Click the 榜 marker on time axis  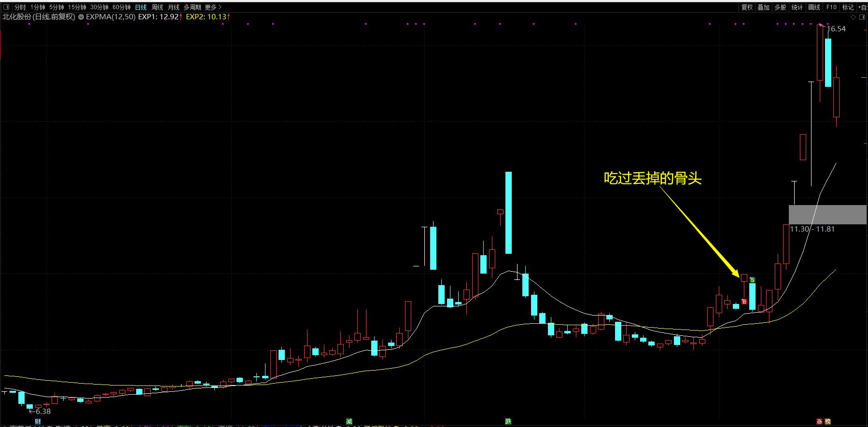[828, 421]
